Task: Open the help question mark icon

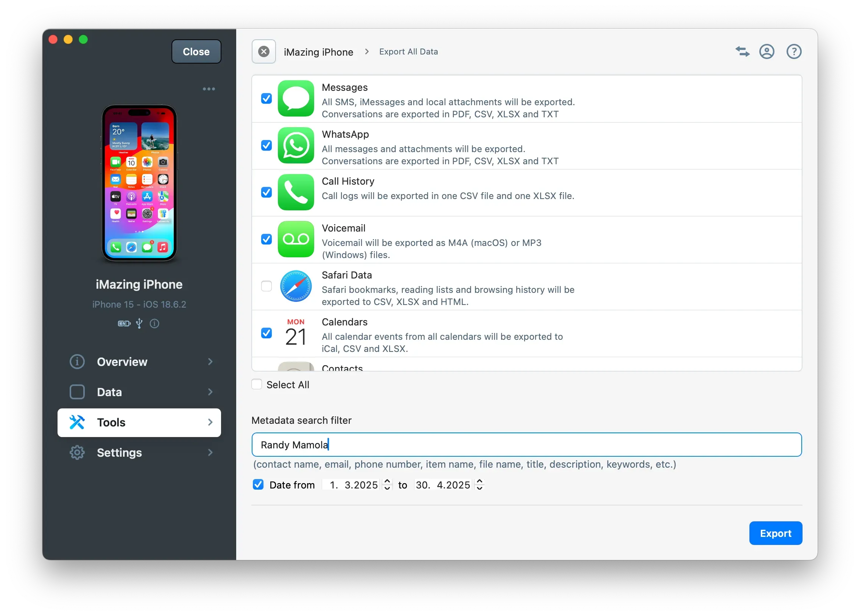Action: tap(794, 51)
